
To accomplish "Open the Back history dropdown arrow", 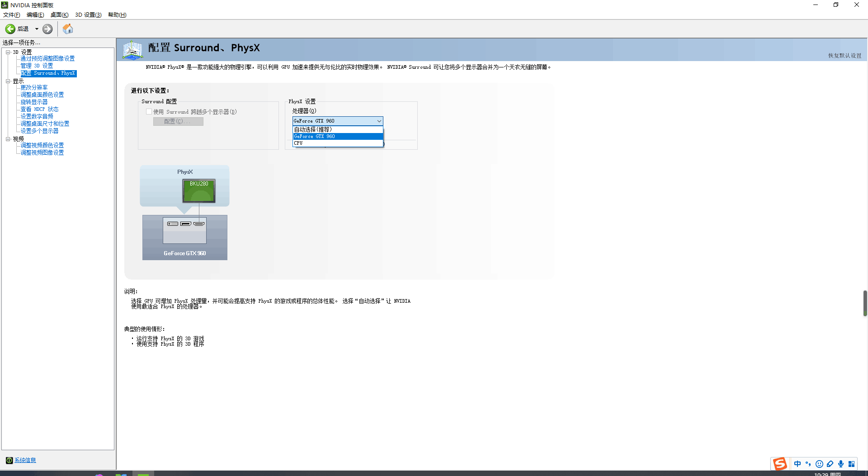I will [x=37, y=29].
